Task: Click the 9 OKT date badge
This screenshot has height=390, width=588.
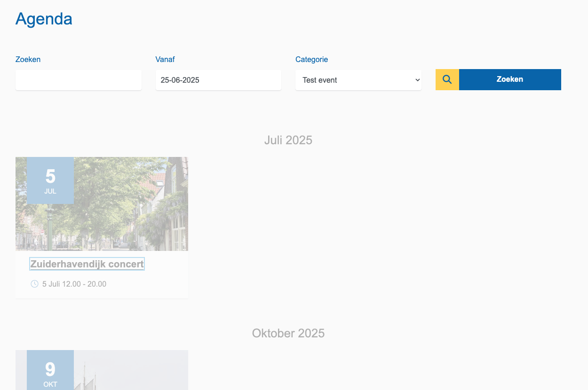Action: pos(50,370)
